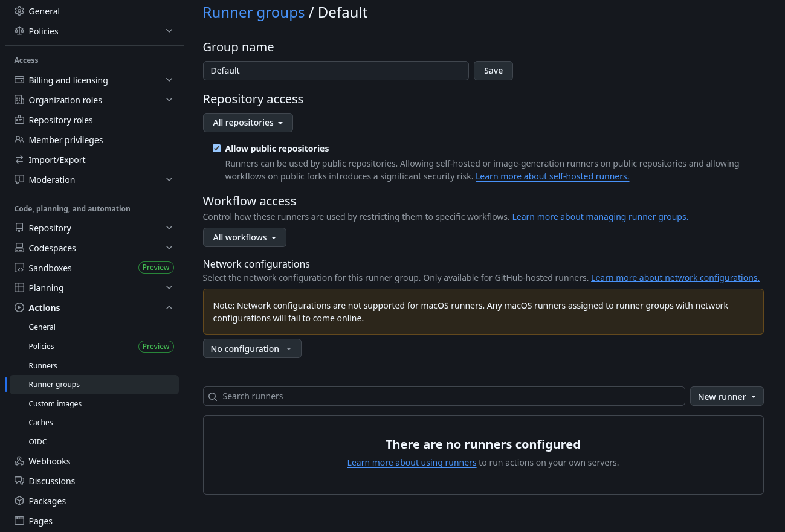Click the Repository roles badge icon
785x532 pixels.
click(19, 120)
